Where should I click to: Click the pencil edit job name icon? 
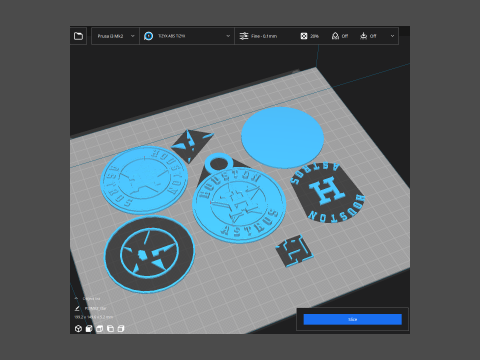77,308
